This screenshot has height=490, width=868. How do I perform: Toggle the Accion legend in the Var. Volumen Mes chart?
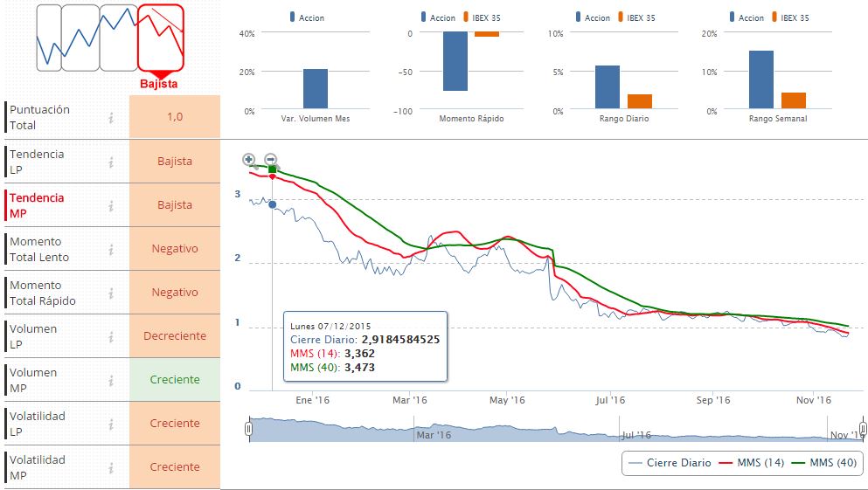coord(307,17)
